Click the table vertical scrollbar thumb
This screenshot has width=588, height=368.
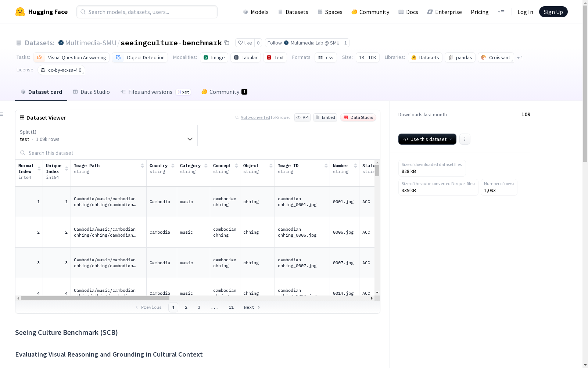(x=377, y=171)
